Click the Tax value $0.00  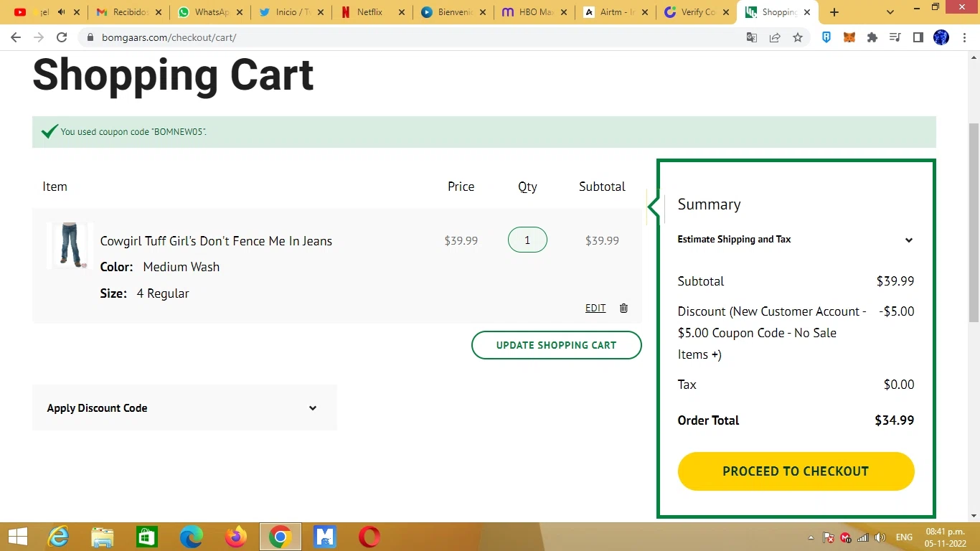pos(899,385)
